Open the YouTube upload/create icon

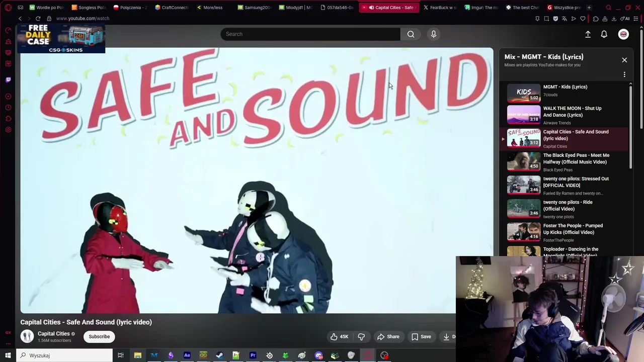tap(588, 34)
